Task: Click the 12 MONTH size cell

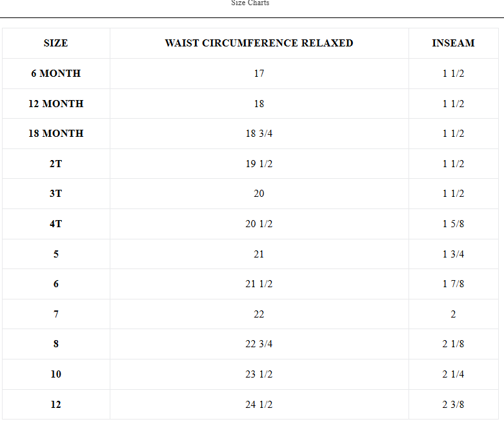Action: [x=56, y=103]
